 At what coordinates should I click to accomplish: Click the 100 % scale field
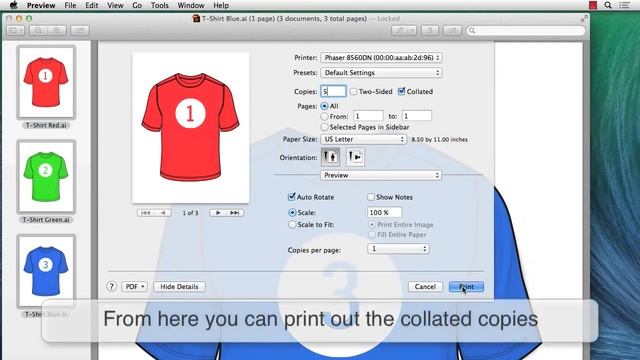point(384,213)
